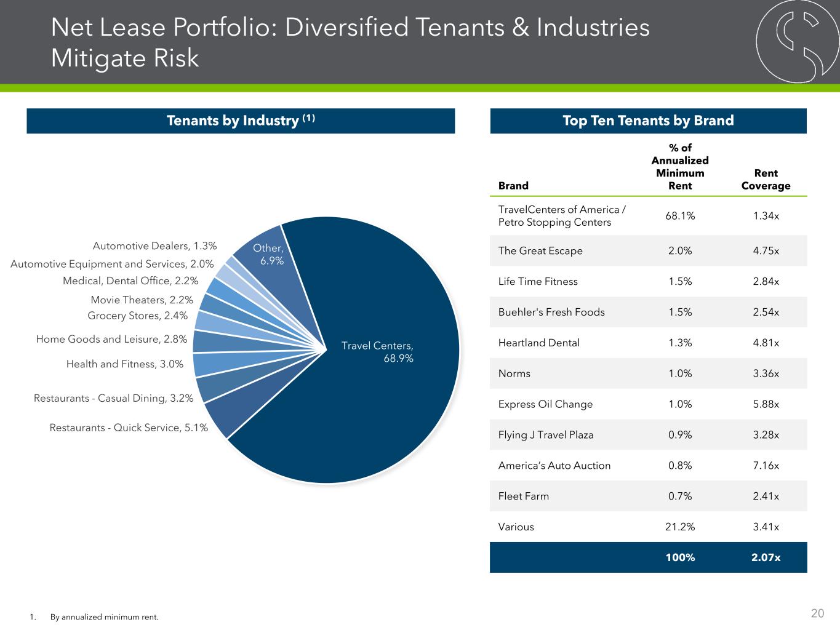
Task: Select the Life Time Fitness brand name
Action: (x=538, y=282)
